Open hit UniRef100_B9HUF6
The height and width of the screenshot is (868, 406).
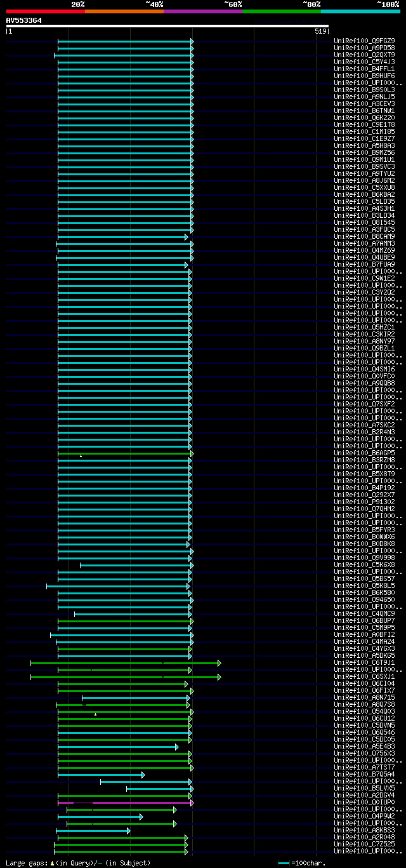364,76
